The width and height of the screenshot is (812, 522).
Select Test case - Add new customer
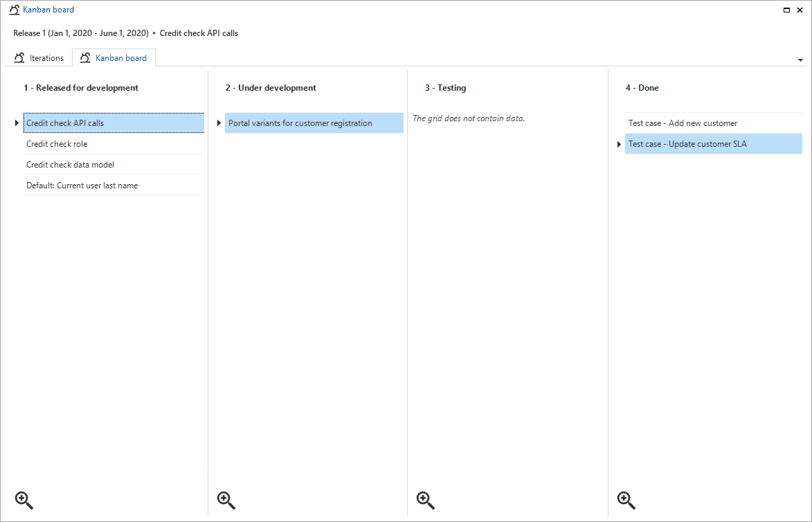click(683, 123)
